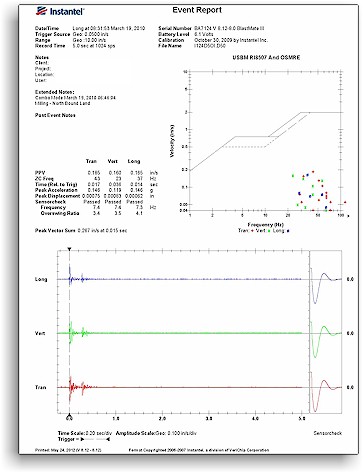Click the Instantel logo
364x474 pixels.
point(60,11)
